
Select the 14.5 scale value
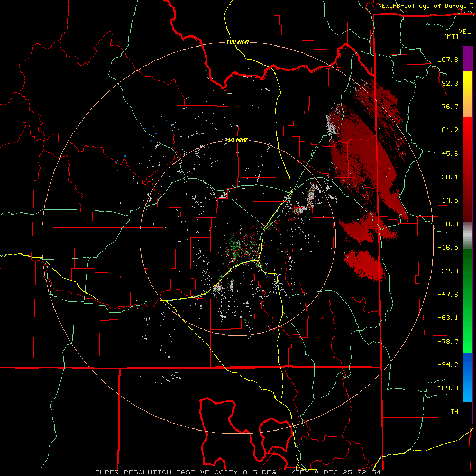(x=450, y=200)
